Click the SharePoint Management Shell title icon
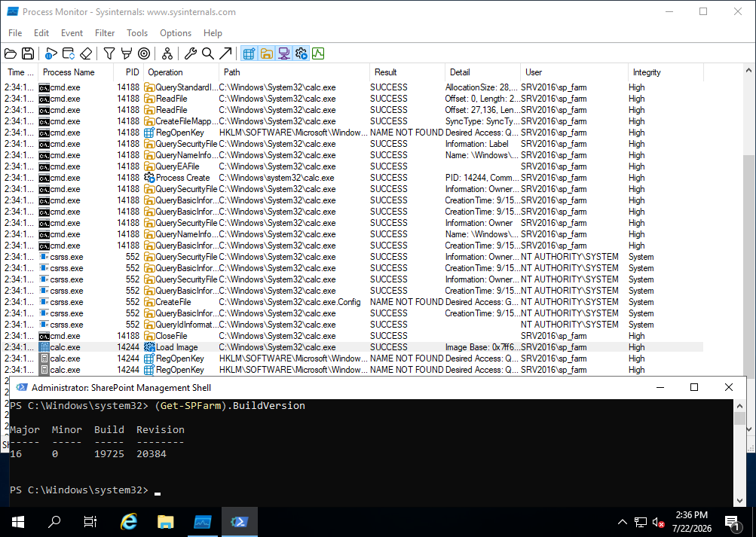Viewport: 756px width, 537px height. coord(22,387)
